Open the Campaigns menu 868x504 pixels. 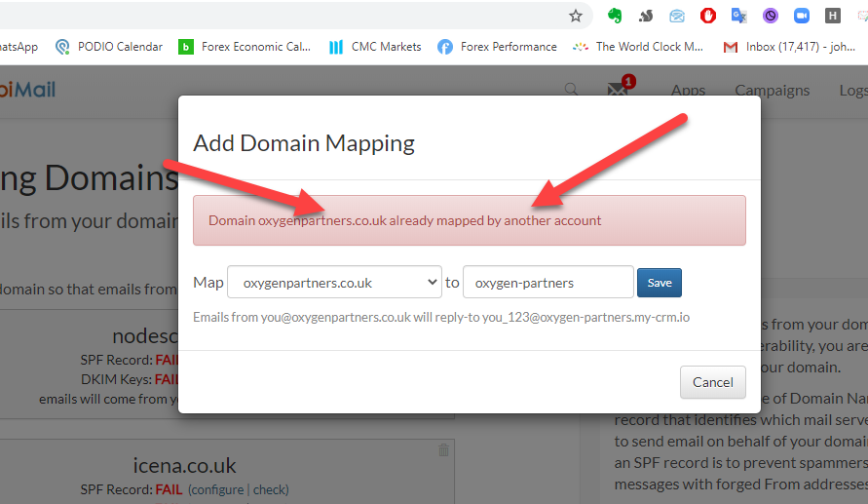coord(773,91)
